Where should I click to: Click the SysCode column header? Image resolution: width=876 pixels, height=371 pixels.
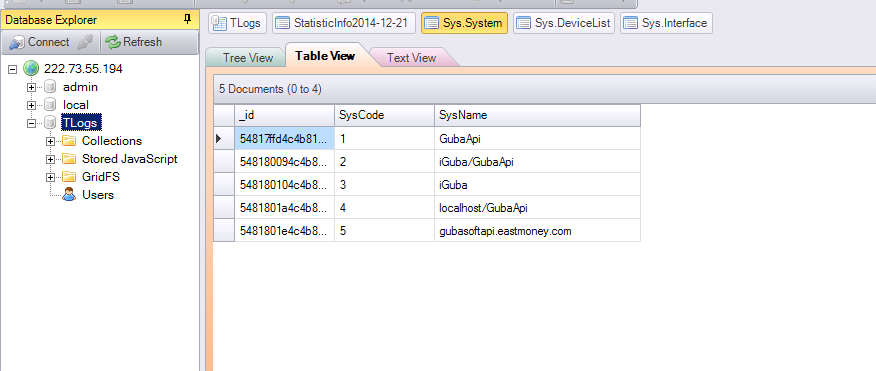coord(384,115)
